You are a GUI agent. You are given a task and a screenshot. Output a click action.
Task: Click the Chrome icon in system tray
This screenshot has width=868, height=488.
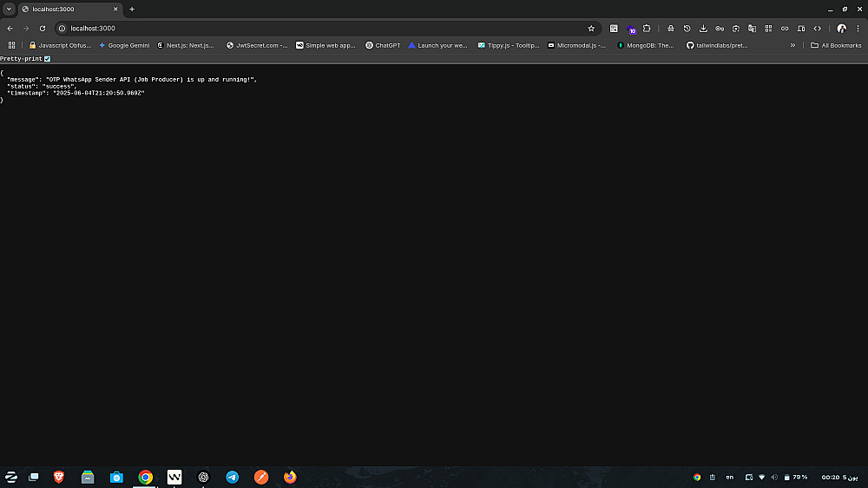697,477
